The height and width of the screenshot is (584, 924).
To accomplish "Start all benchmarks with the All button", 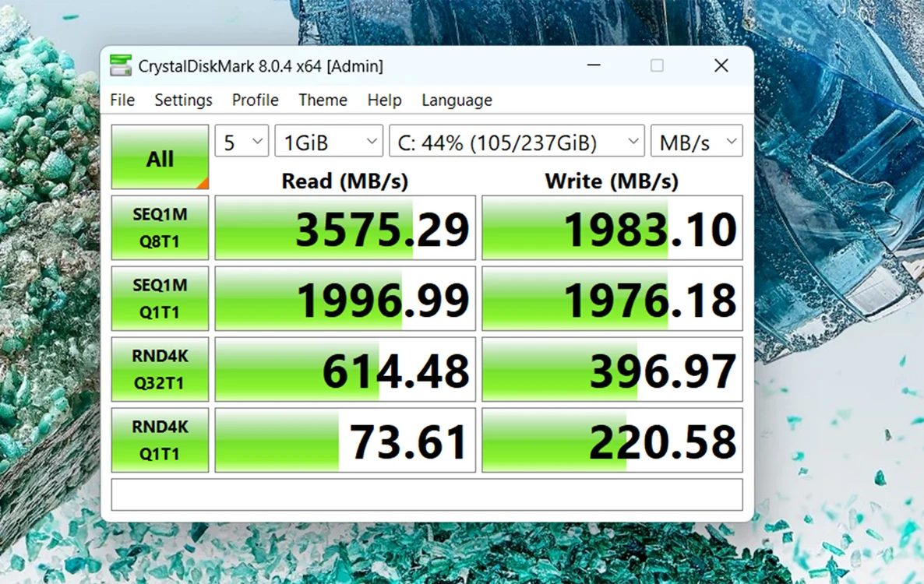I will click(160, 157).
